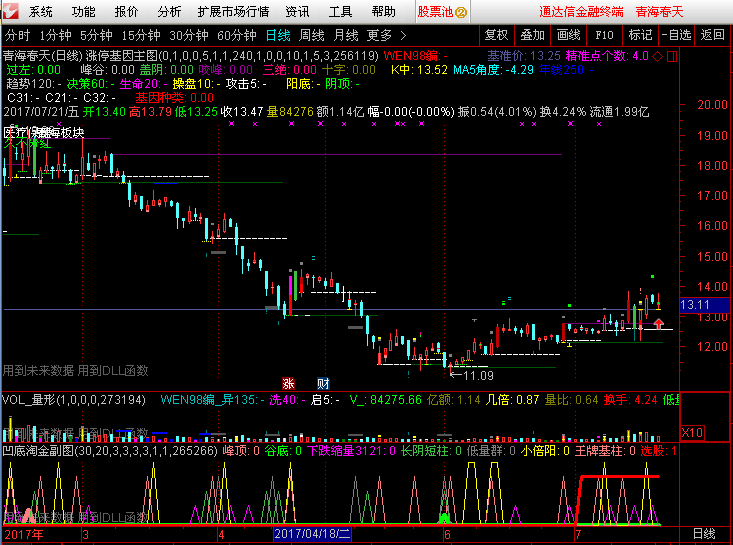Screen dimensions: 733x545
Task: Open the 工具 menu
Action: click(x=340, y=12)
